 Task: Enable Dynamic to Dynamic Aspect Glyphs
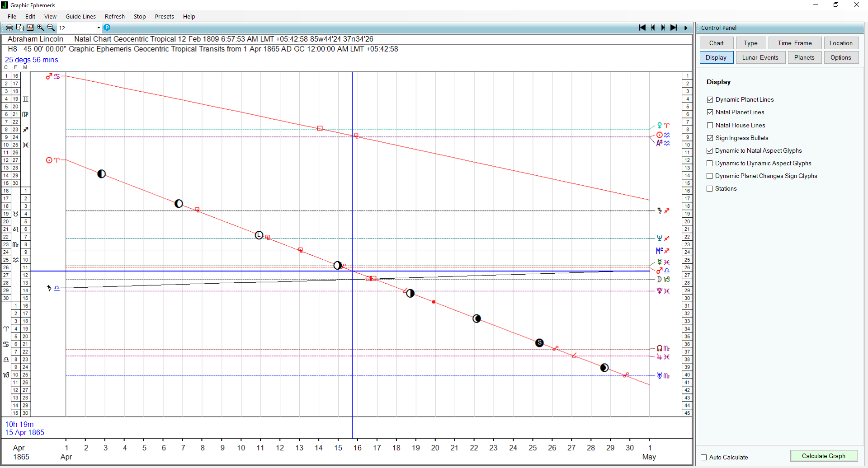pos(710,163)
